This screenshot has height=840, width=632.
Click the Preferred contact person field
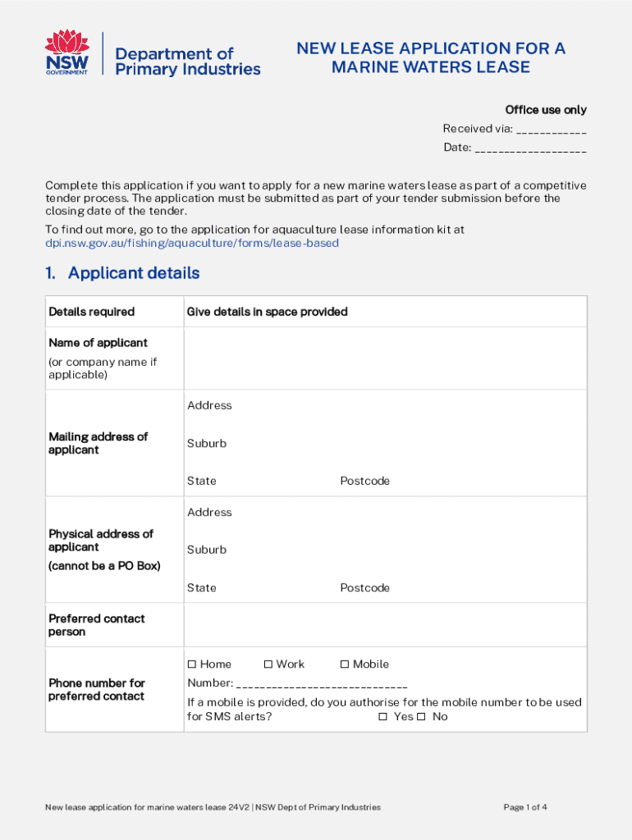(384, 626)
